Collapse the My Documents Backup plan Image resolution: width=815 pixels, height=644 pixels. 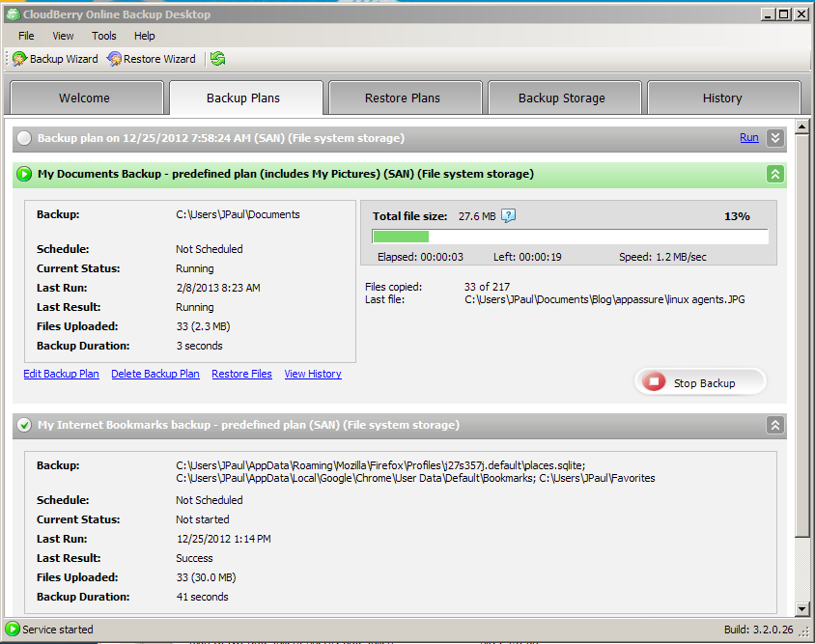[x=775, y=174]
